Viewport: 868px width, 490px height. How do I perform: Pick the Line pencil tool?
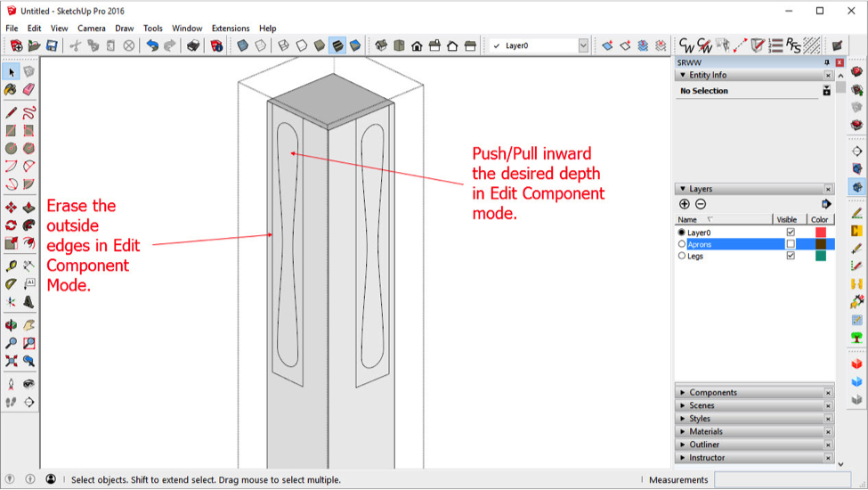11,113
